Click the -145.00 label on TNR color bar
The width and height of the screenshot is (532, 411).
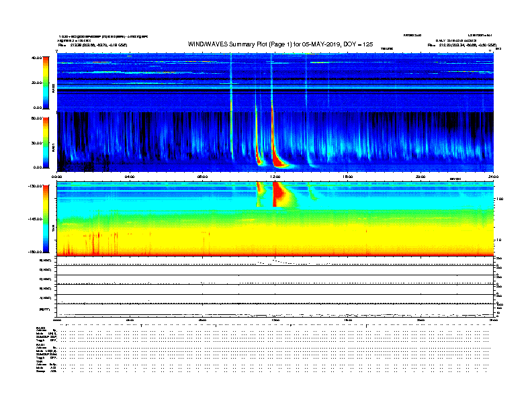[x=36, y=219]
